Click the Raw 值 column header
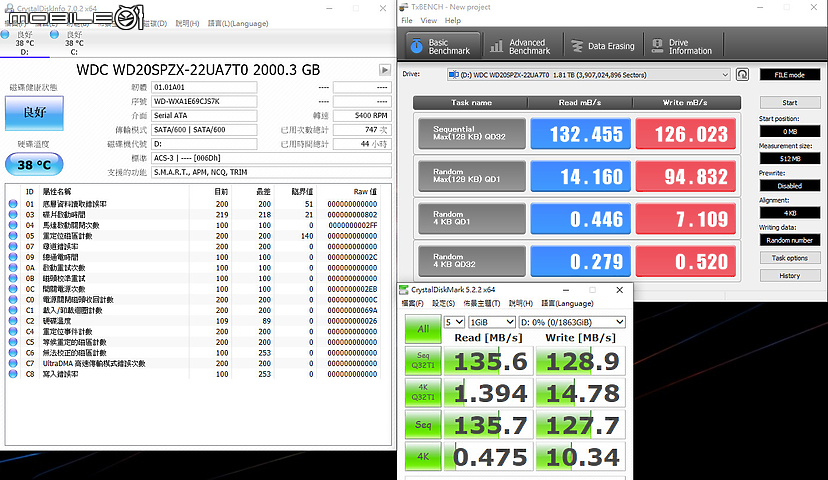The width and height of the screenshot is (828, 480). tap(365, 192)
